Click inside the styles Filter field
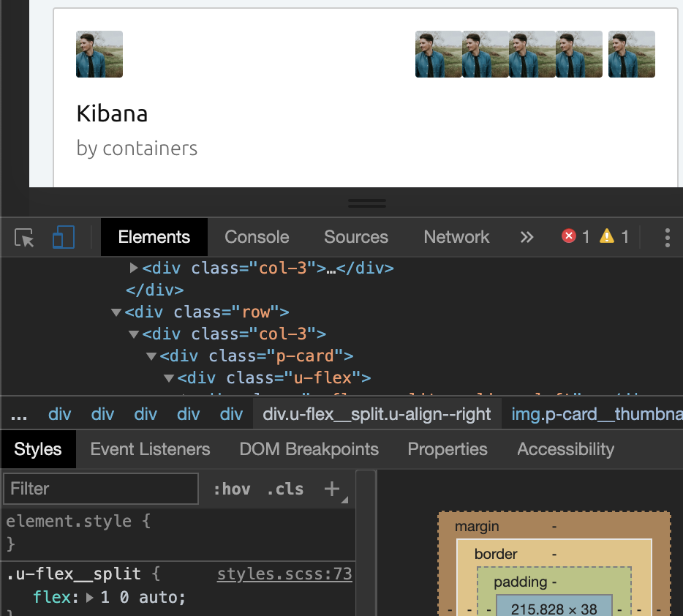 (100, 489)
